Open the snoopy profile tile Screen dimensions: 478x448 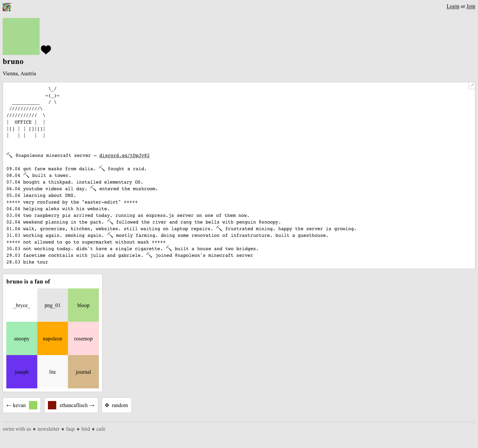tap(22, 338)
